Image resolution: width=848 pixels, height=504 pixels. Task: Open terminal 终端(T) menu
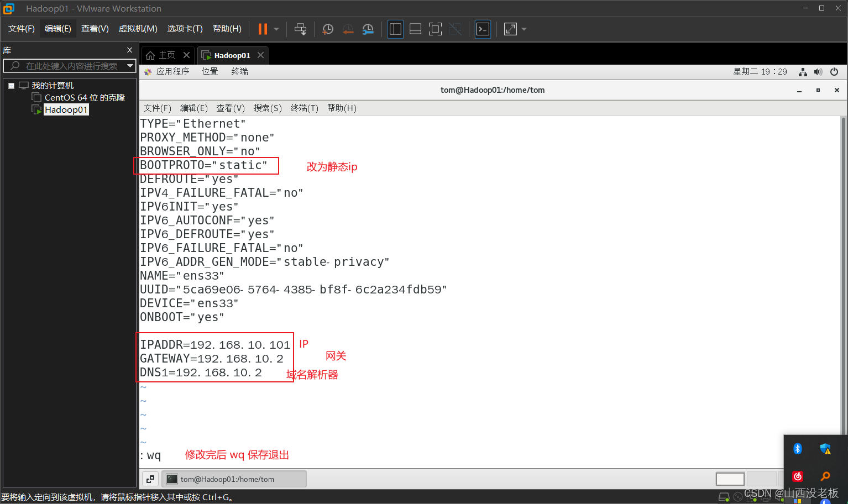304,108
